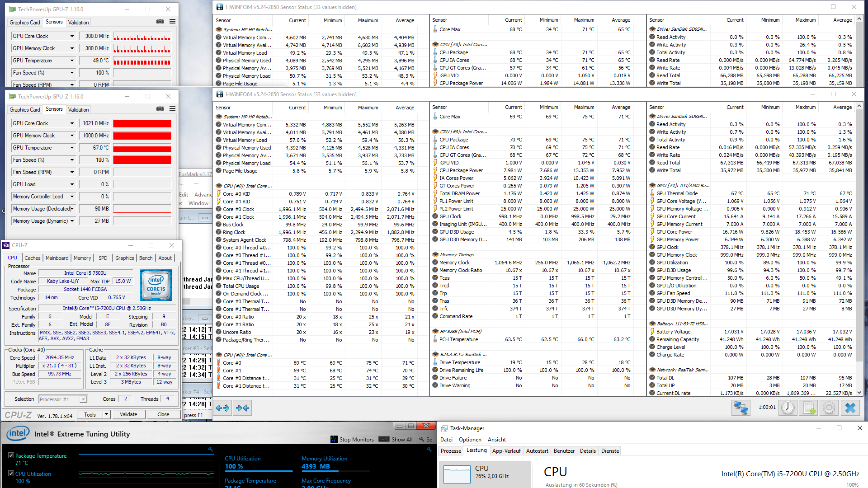This screenshot has height=488, width=868.
Task: Switch to the CPU-Z Memory tab
Action: pyautogui.click(x=82, y=258)
